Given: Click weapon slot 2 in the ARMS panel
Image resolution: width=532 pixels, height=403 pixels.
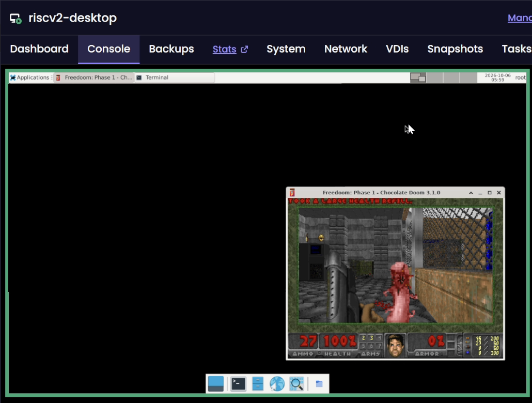Looking at the screenshot, I should (x=364, y=338).
